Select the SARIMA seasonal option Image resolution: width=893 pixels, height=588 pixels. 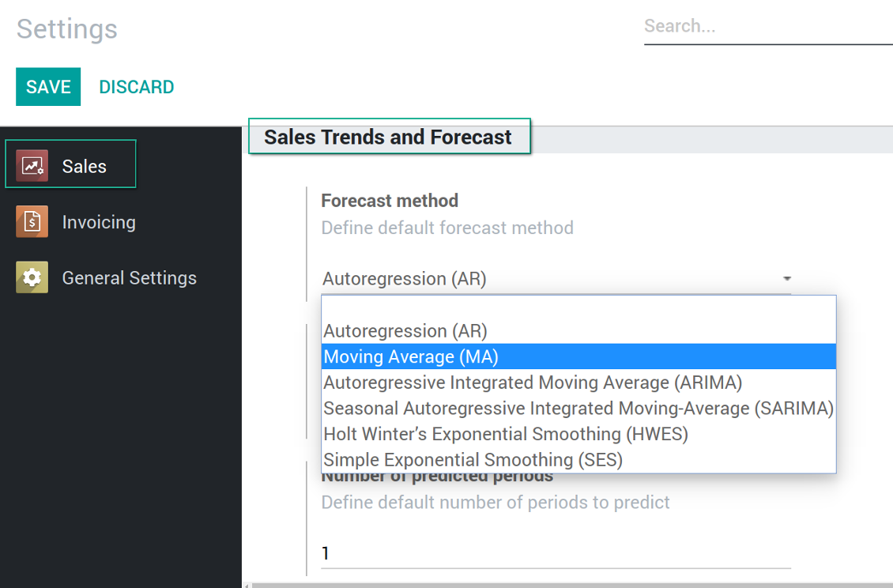click(578, 409)
